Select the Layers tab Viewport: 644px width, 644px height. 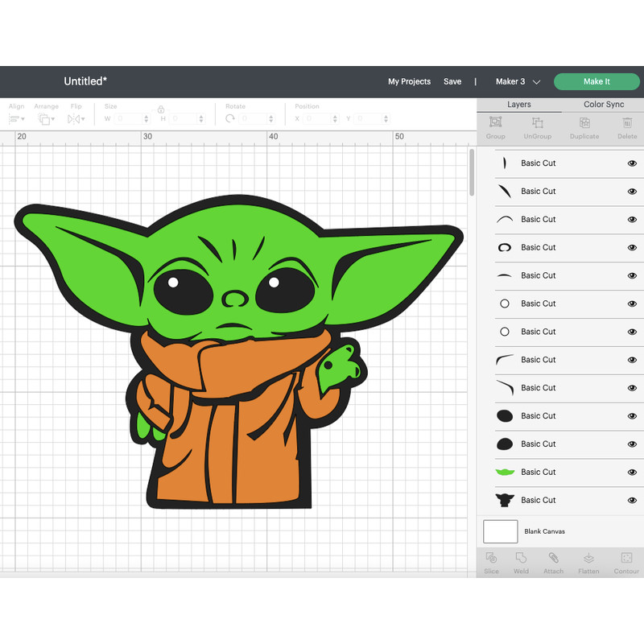(519, 104)
